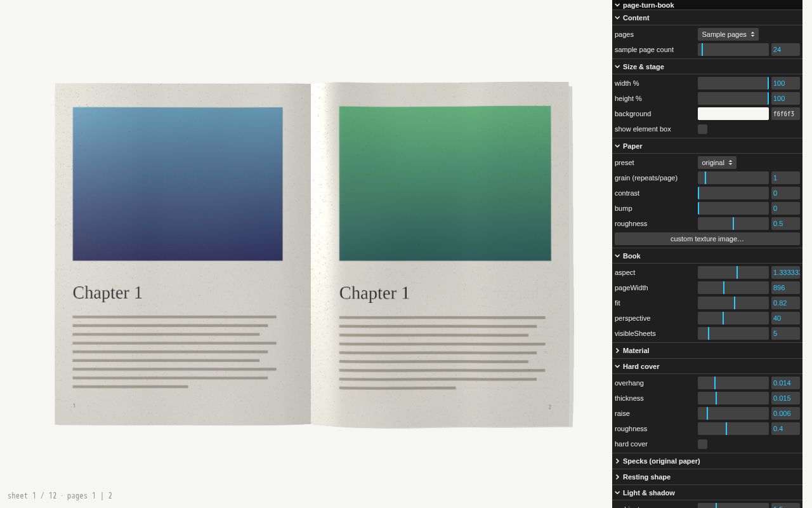
Task: Expand the Material section
Action: (x=707, y=351)
